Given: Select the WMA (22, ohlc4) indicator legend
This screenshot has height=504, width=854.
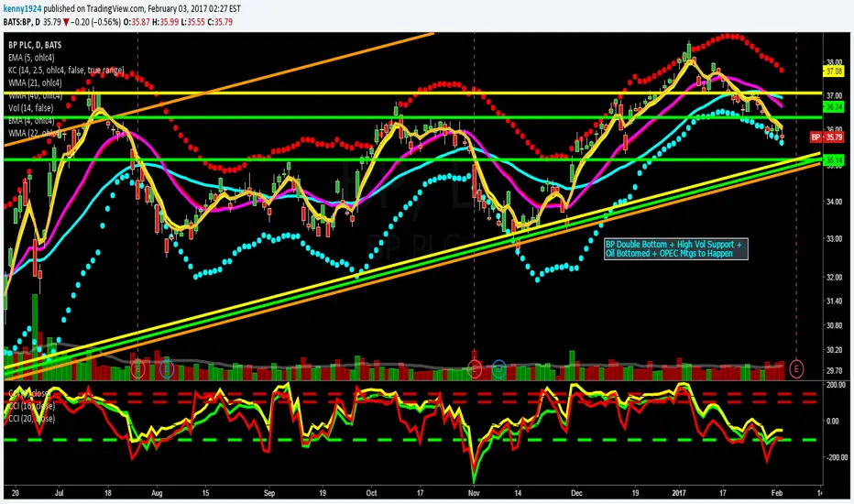Looking at the screenshot, I should click(35, 133).
